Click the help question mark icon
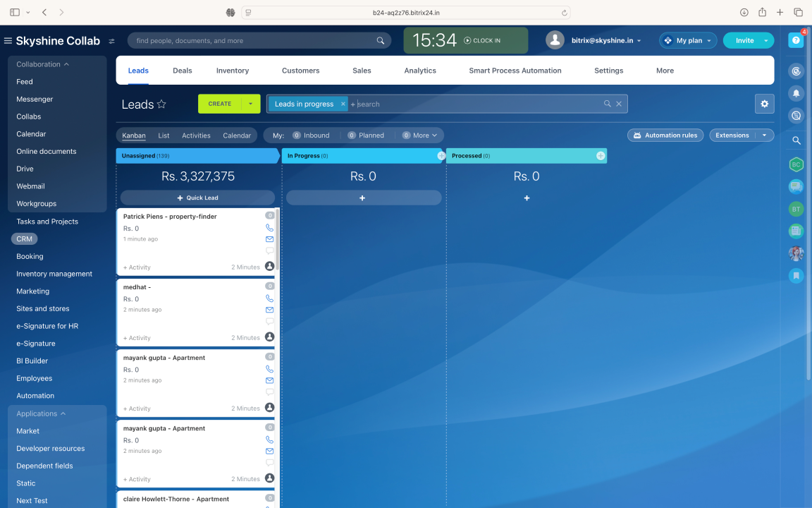Image resolution: width=812 pixels, height=508 pixels. (796, 41)
